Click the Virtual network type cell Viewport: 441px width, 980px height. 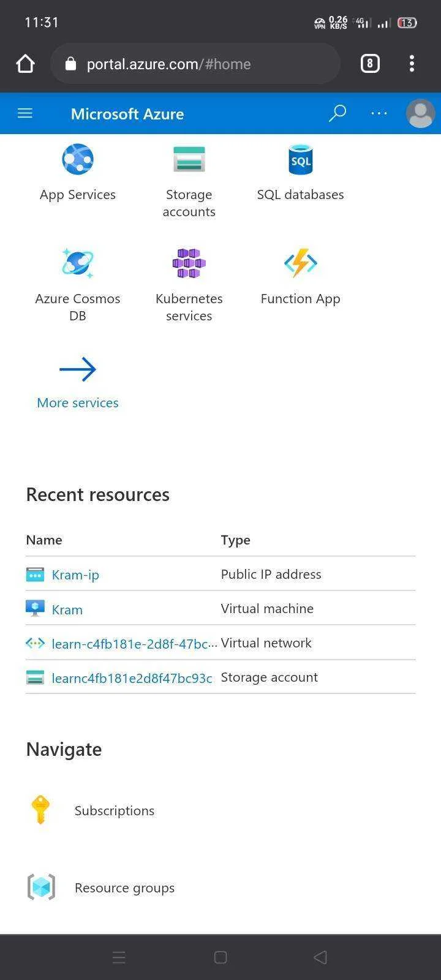coord(266,643)
